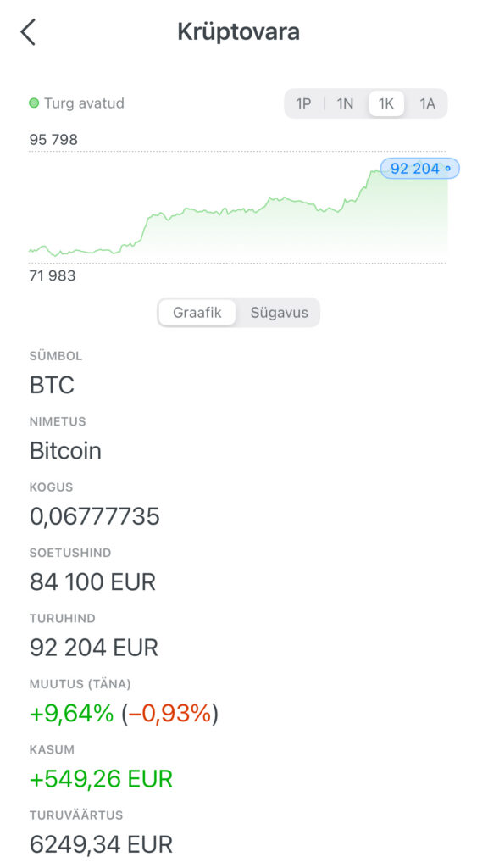The width and height of the screenshot is (477, 868).
Task: Switch to the Sügavus depth view
Action: tap(279, 312)
